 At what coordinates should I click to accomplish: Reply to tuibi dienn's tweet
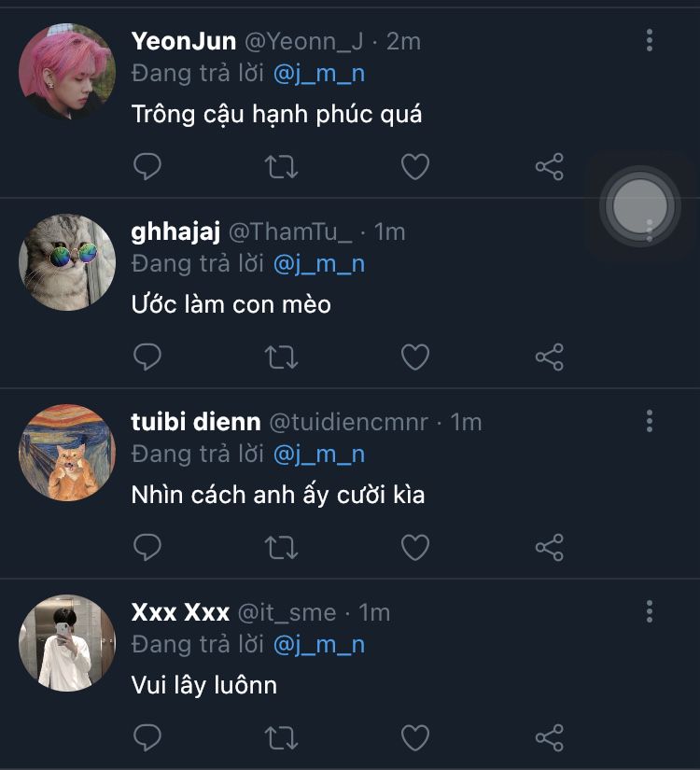147,547
